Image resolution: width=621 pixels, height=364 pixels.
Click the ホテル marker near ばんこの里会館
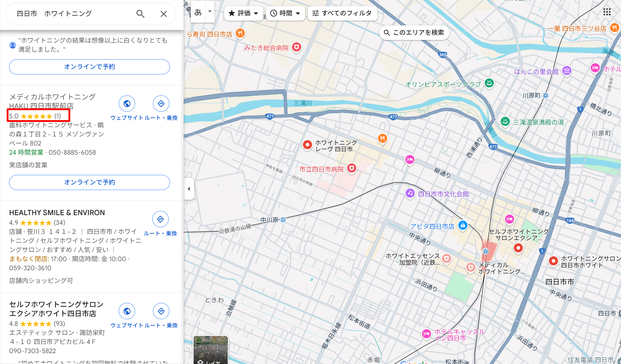pyautogui.click(x=595, y=68)
